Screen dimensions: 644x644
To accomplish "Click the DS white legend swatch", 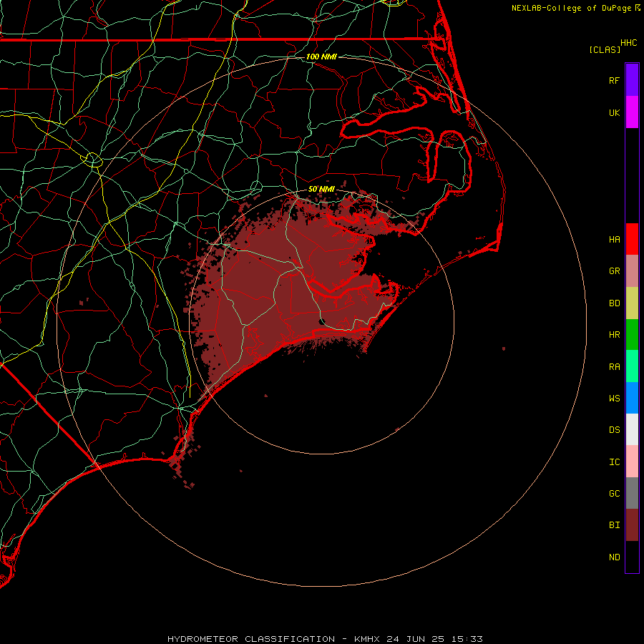I will click(x=632, y=429).
